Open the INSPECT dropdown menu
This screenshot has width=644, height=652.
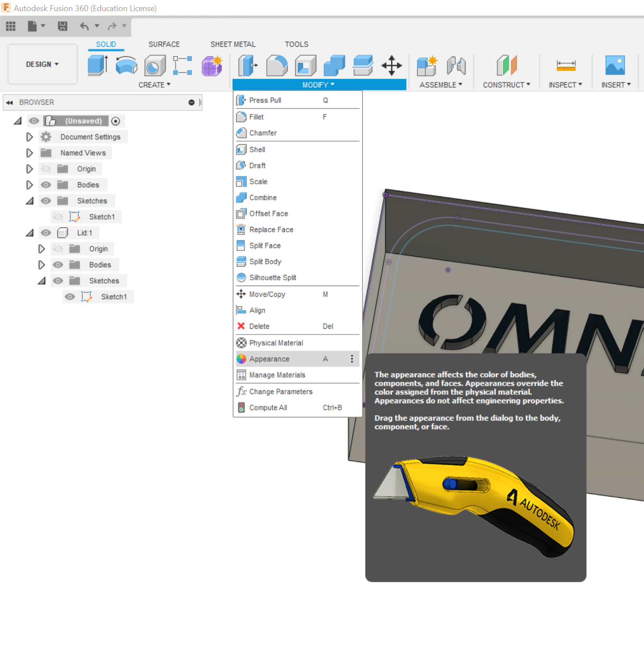pos(565,85)
